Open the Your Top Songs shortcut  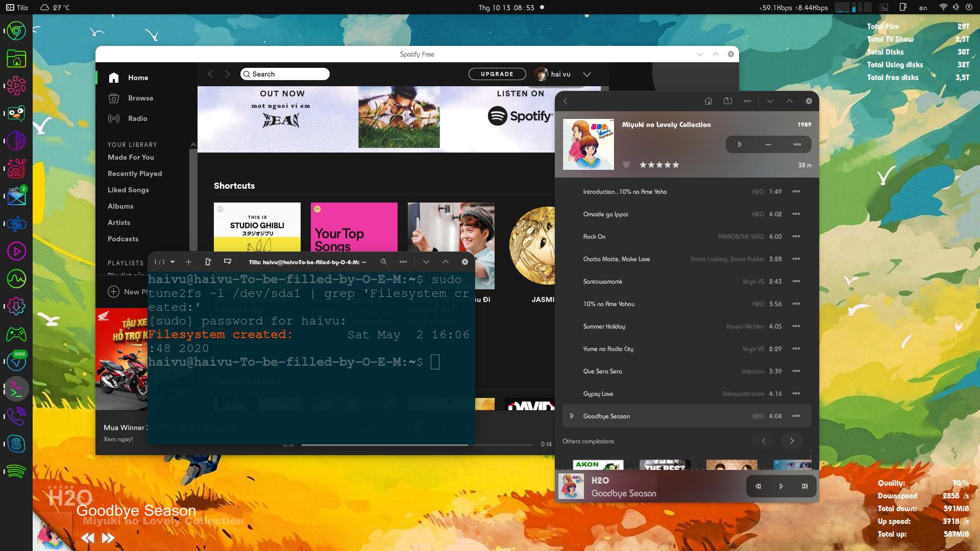click(x=354, y=228)
